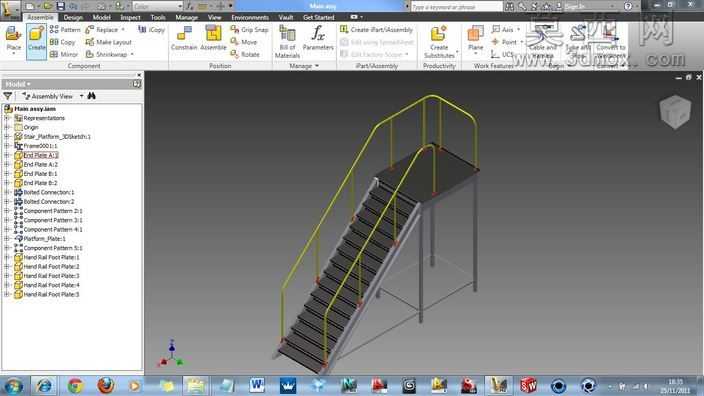Click the binoculars find icon in browser
Screen dimensions: 704x396
tap(92, 96)
